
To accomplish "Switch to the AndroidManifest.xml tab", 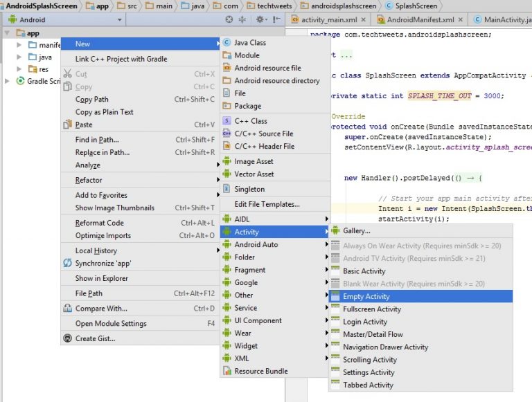I will (420, 20).
